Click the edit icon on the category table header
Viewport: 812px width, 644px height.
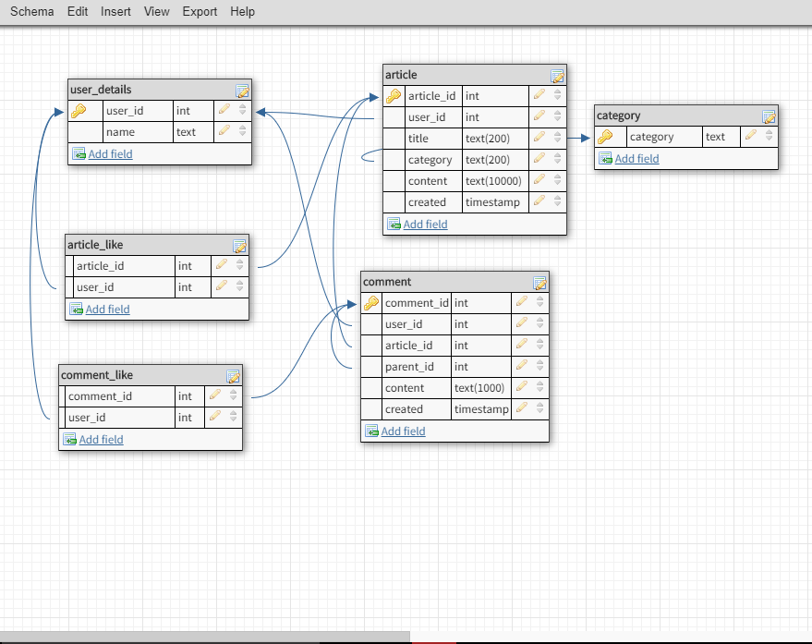(x=770, y=115)
